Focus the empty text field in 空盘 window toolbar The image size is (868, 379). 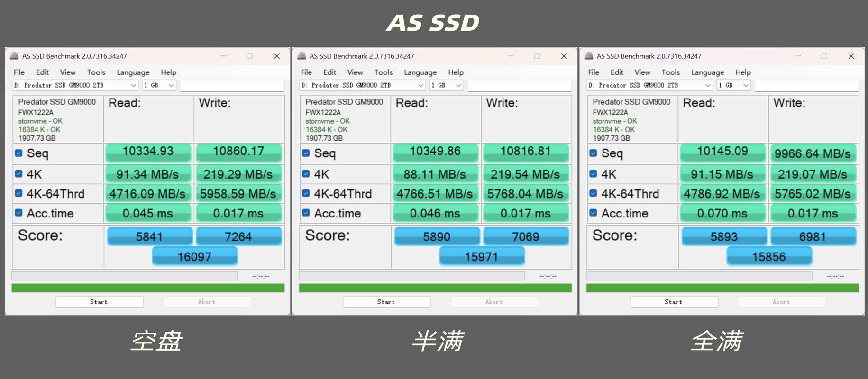coord(232,85)
